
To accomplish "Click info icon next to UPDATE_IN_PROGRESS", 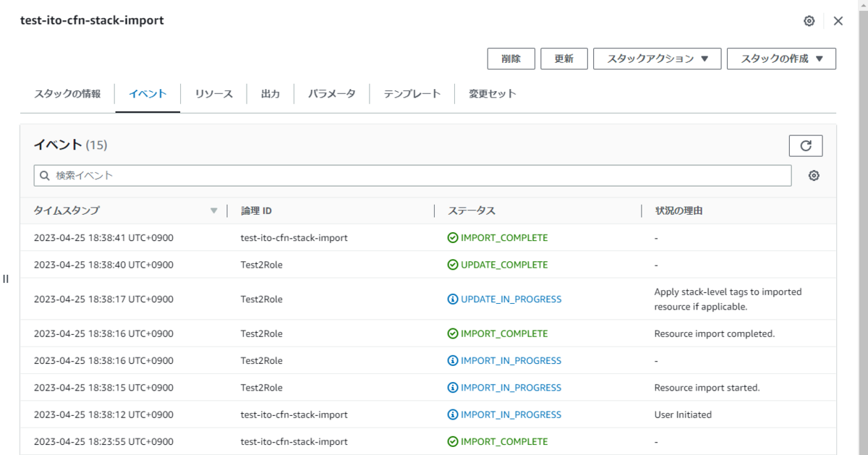I will 453,299.
